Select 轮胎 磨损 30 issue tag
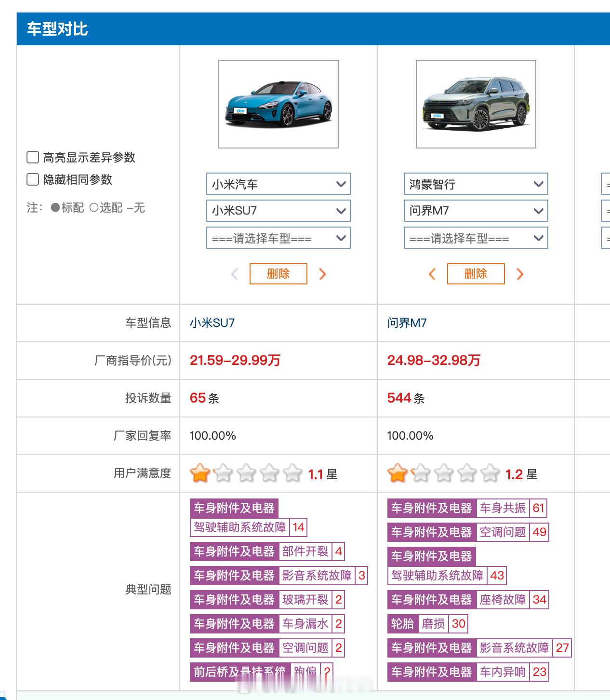The image size is (610, 700). tap(428, 623)
